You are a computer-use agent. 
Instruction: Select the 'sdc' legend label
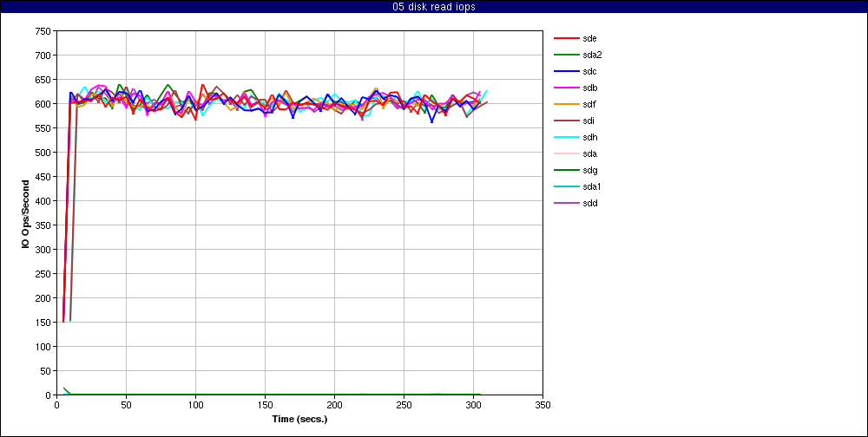click(589, 71)
